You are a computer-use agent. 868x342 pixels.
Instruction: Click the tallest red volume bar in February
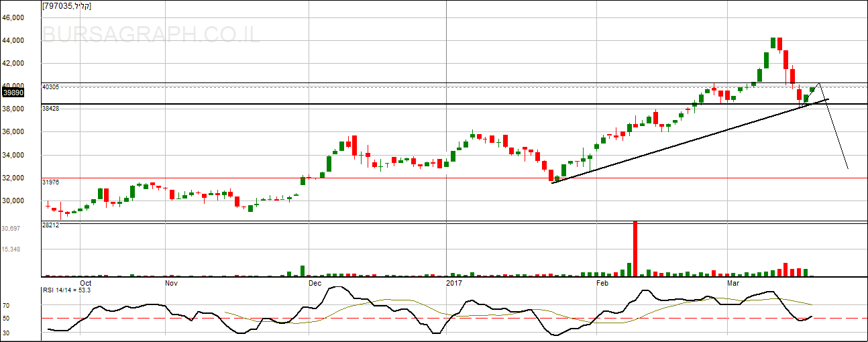(634, 248)
